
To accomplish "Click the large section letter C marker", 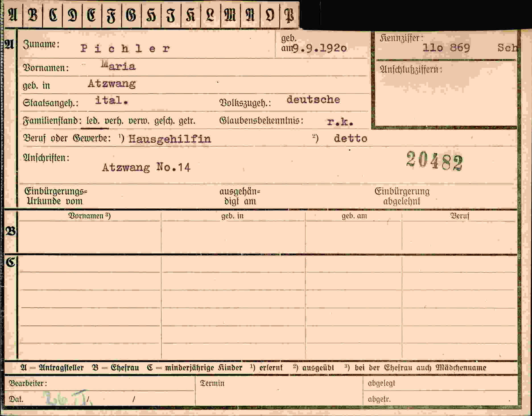I will pyautogui.click(x=10, y=262).
